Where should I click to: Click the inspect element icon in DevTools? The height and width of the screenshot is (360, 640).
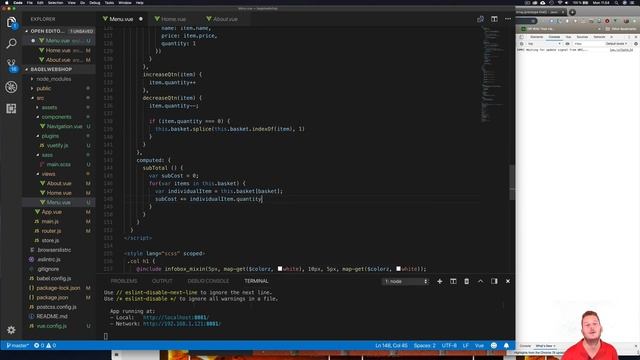[521, 37]
